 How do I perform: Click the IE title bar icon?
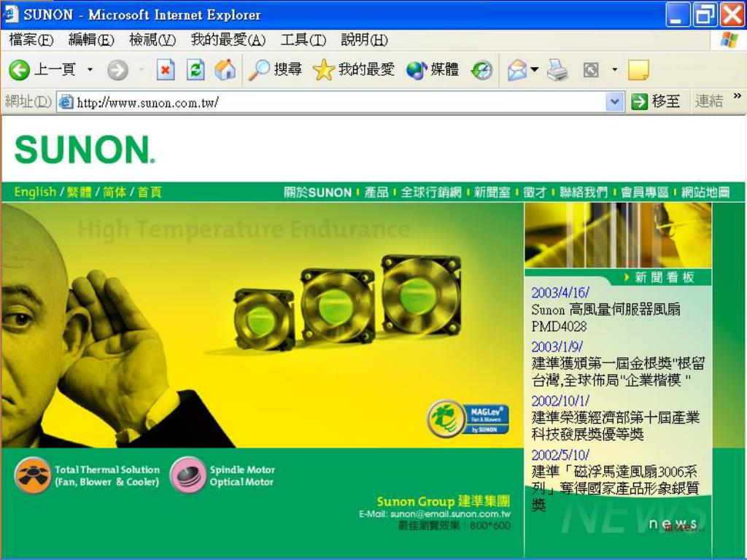10,14
